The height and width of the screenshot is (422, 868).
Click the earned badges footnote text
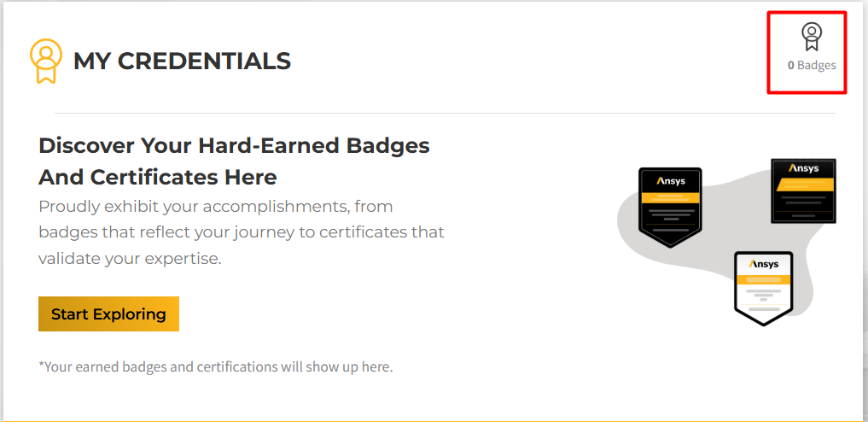click(x=215, y=366)
